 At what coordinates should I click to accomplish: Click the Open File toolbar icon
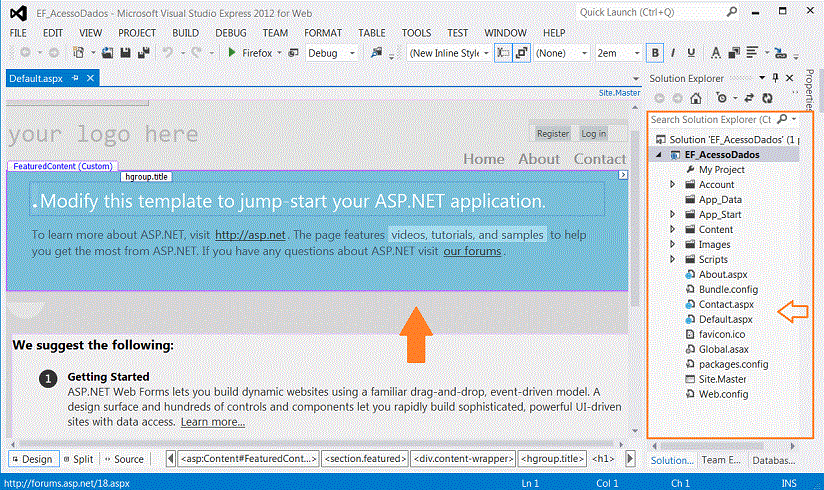[107, 53]
